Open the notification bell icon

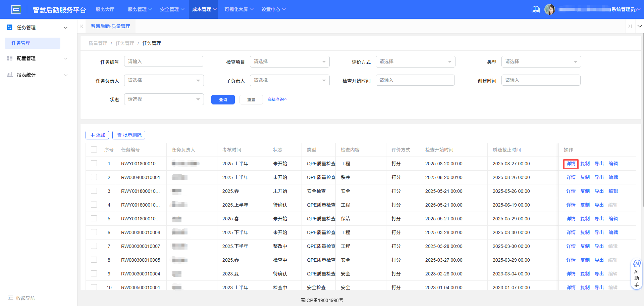point(536,9)
